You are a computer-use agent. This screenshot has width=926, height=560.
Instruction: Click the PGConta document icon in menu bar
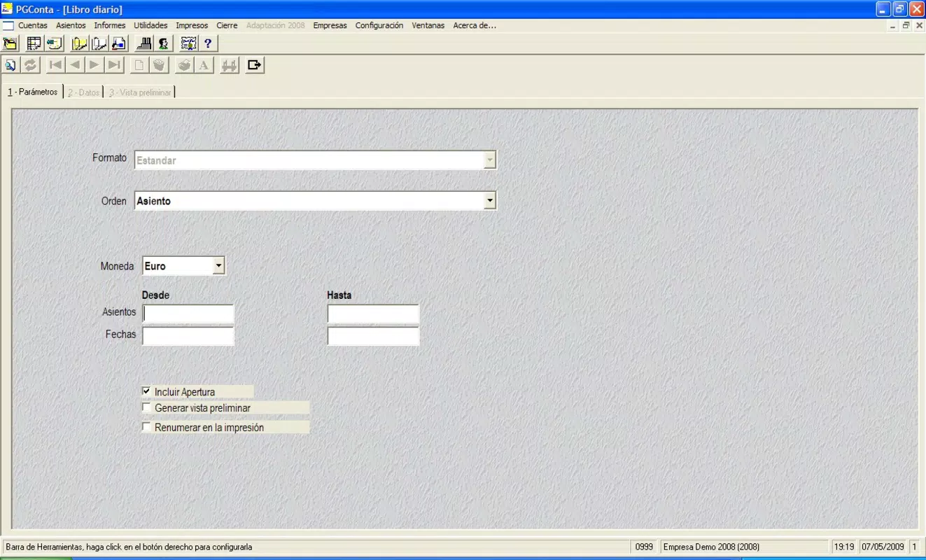pyautogui.click(x=8, y=25)
